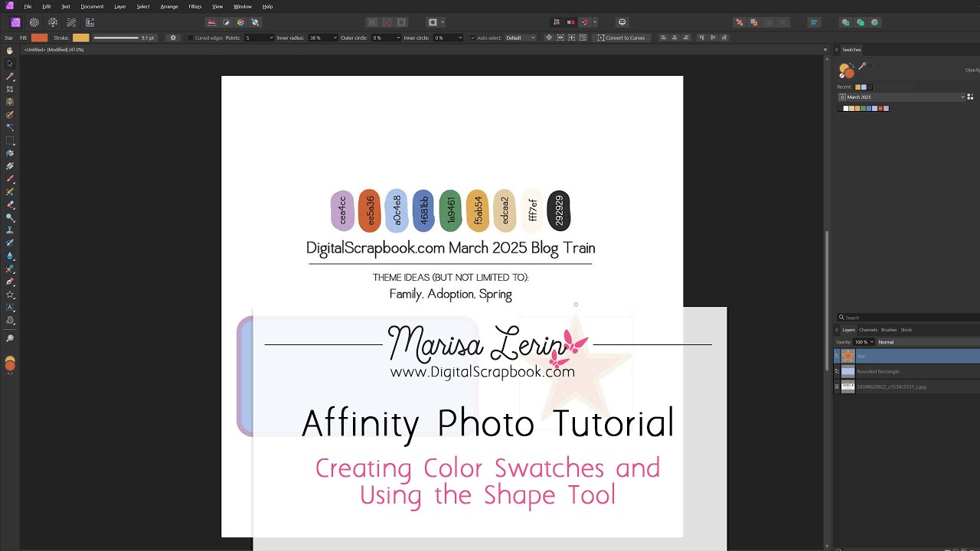Switch to the Channels tab
This screenshot has width=980, height=551.
(868, 330)
